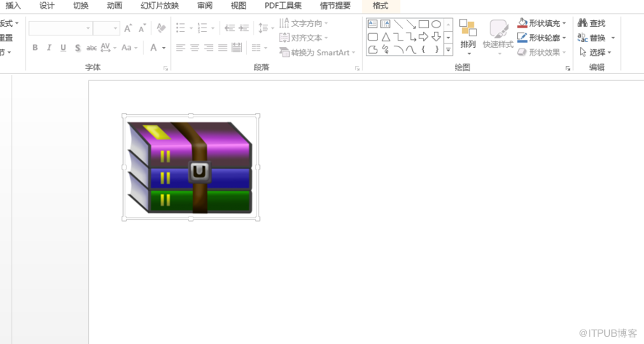Open 幻灯片放映 tab
This screenshot has width=644, height=344.
click(160, 6)
